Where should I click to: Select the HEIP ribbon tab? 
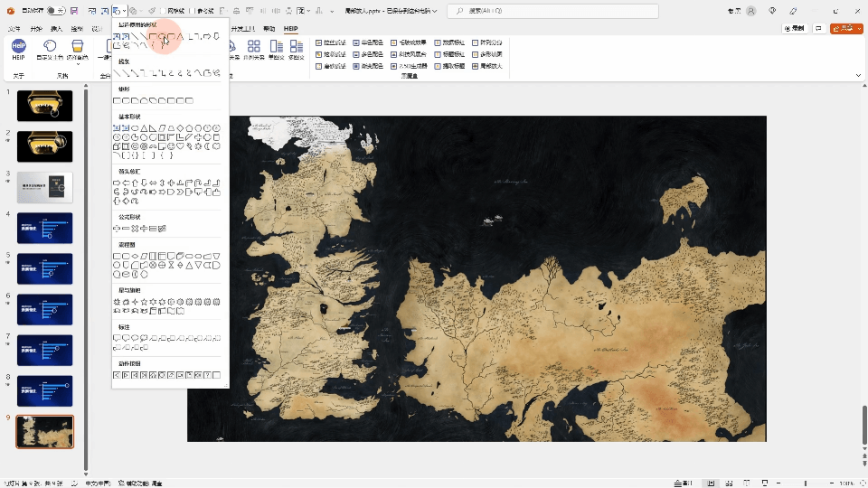pyautogui.click(x=290, y=29)
